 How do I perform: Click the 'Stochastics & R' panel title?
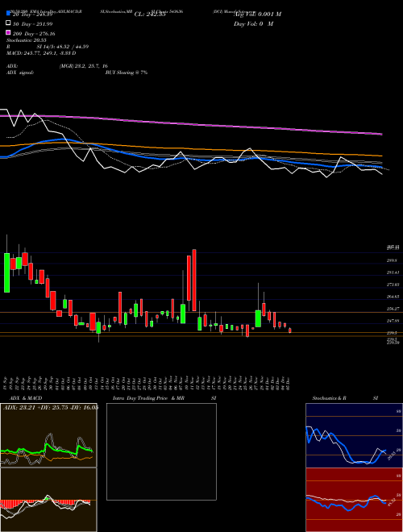coord(330,398)
